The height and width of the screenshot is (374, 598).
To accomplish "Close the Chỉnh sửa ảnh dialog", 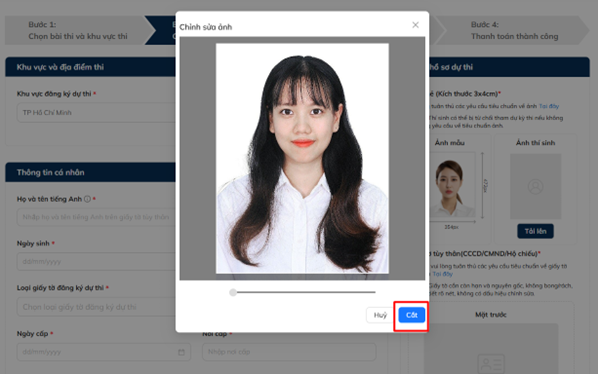I will coord(415,25).
